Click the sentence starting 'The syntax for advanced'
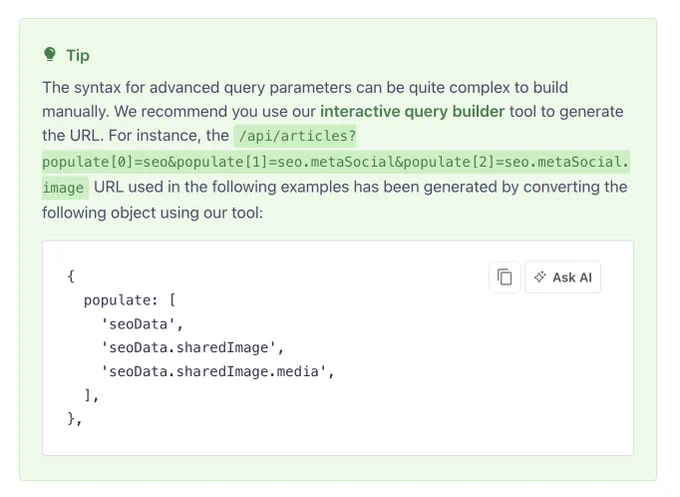680x497 pixels. tap(305, 88)
